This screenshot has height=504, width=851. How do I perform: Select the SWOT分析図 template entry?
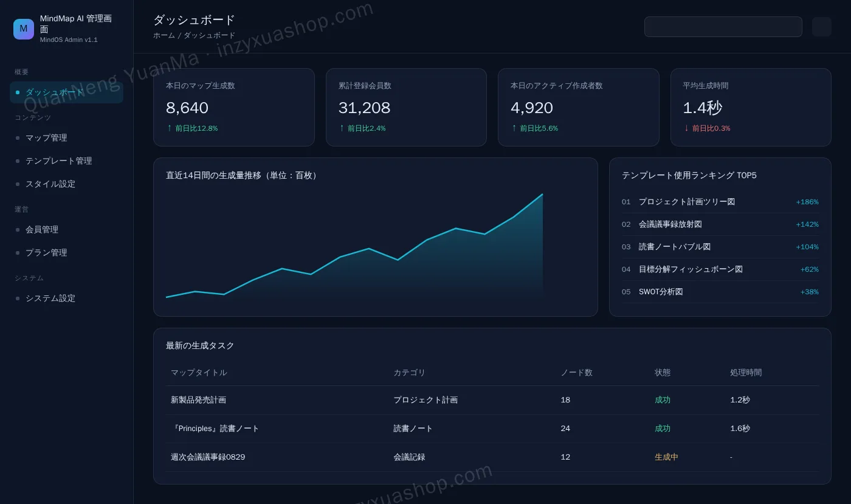[720, 292]
